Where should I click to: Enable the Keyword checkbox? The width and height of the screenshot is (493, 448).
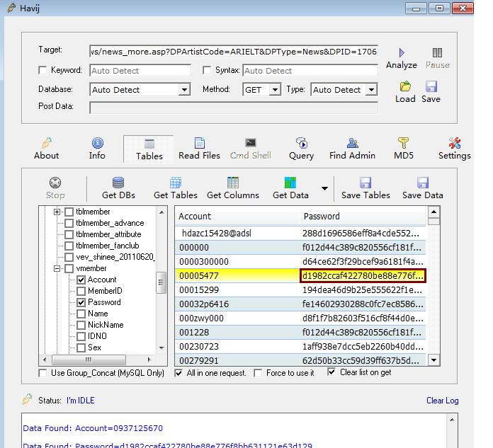pos(42,70)
